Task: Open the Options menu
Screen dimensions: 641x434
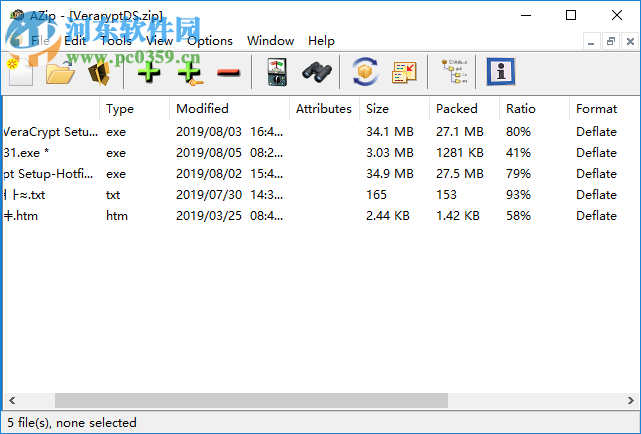Action: (x=210, y=41)
